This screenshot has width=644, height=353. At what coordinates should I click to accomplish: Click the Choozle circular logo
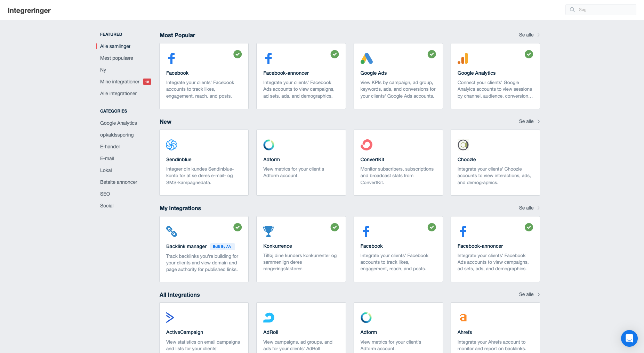pyautogui.click(x=463, y=145)
